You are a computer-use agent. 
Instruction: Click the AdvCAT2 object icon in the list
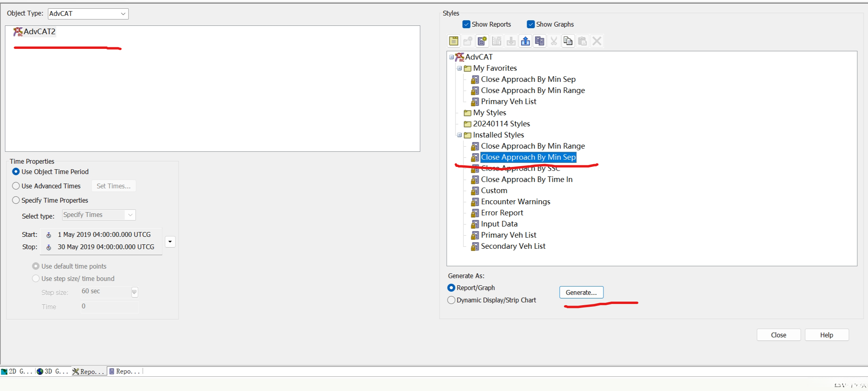click(18, 32)
